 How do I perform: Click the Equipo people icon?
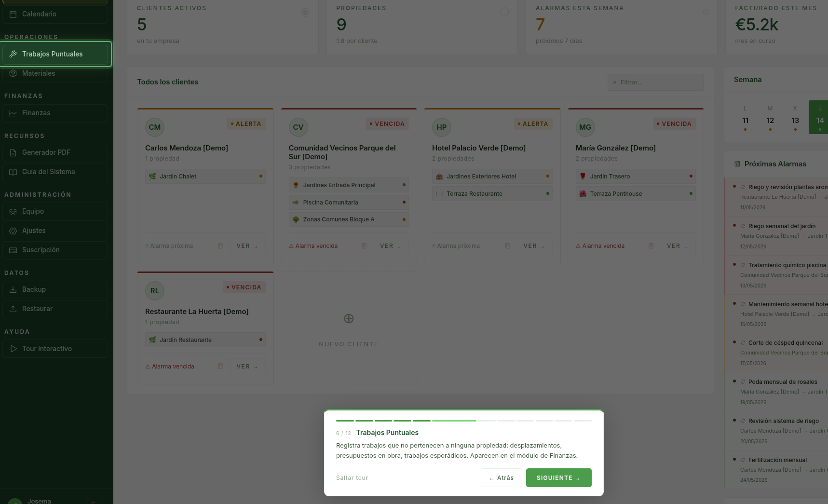pos(13,211)
